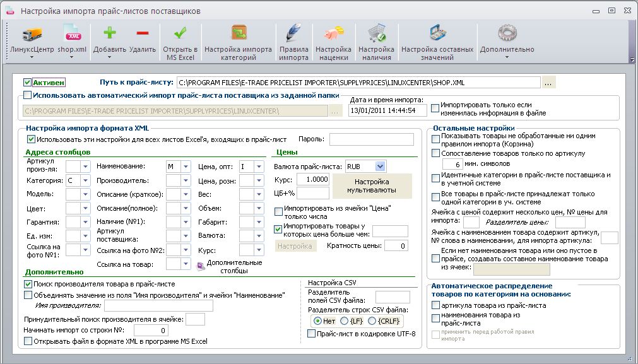Click the Имя производителя input field

(x=158, y=305)
